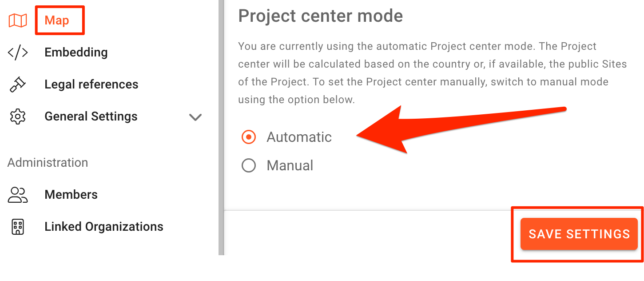
Task: Click the Linked Organizations building icon
Action: point(18,227)
